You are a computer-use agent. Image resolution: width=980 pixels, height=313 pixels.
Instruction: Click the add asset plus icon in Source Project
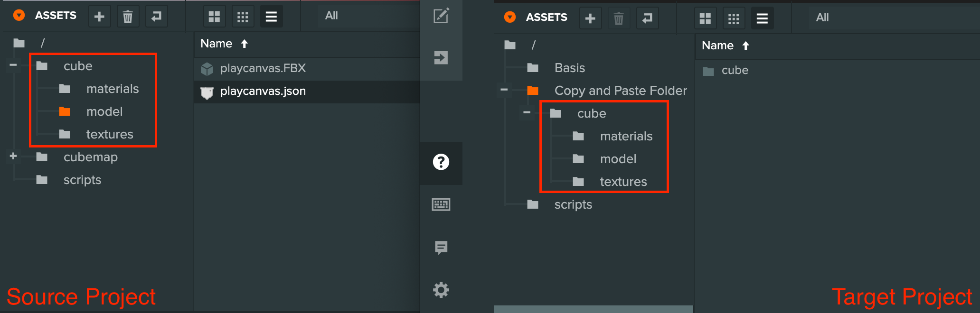click(x=99, y=17)
